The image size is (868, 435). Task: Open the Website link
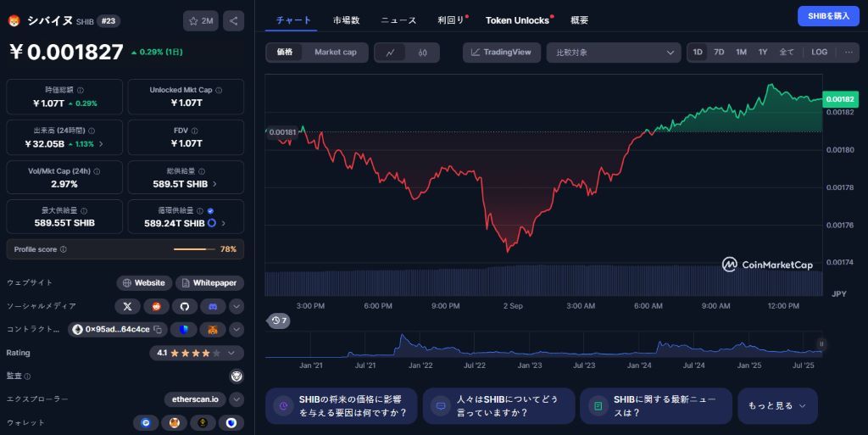pos(144,283)
